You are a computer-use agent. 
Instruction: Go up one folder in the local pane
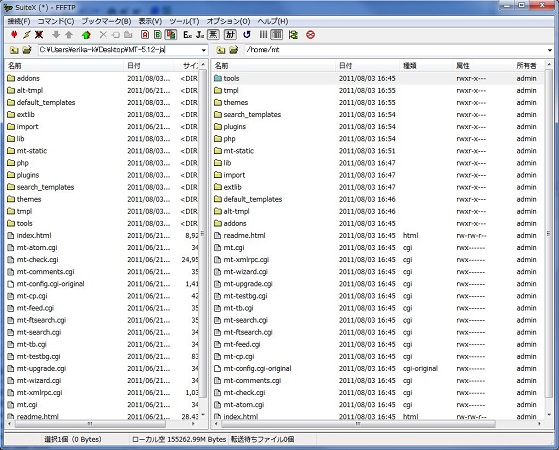click(x=14, y=50)
